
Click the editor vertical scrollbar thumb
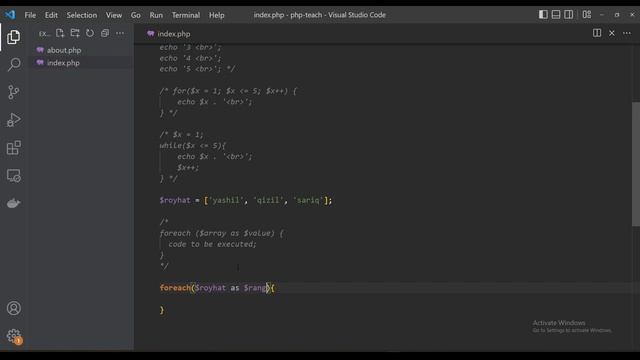click(636, 163)
